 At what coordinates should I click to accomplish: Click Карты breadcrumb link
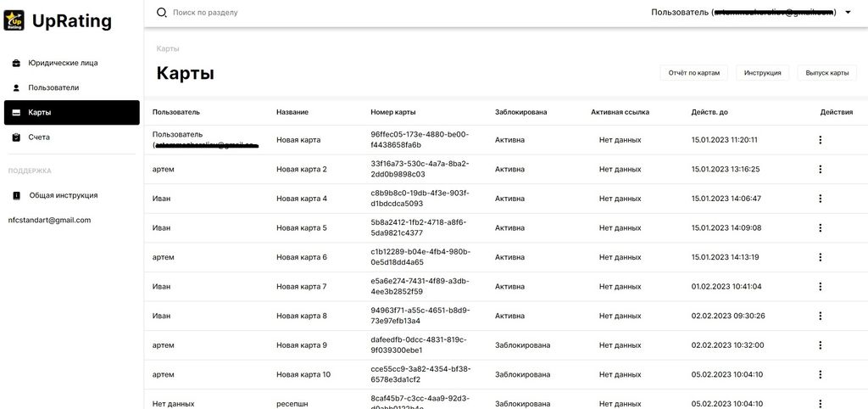168,48
